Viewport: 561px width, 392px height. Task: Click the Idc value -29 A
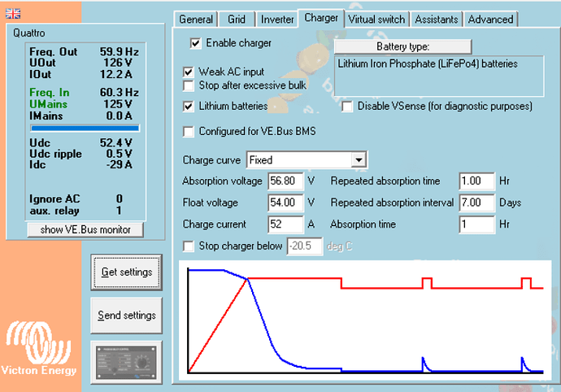coord(119,164)
